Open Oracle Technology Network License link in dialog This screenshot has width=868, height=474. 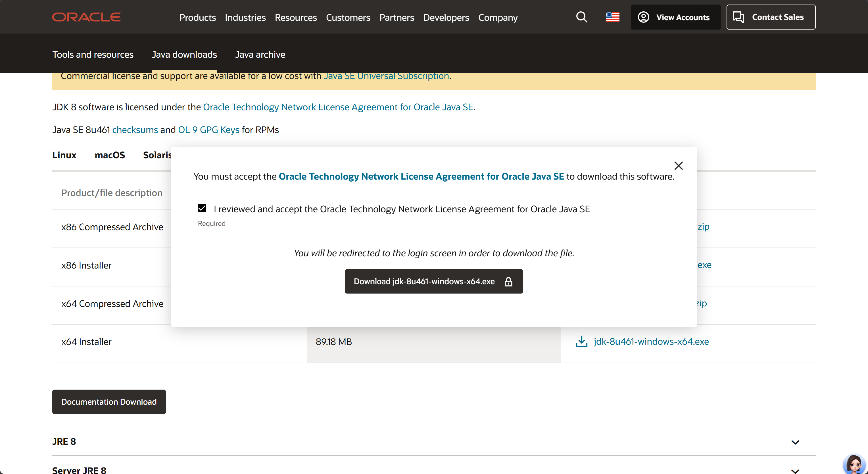click(421, 176)
